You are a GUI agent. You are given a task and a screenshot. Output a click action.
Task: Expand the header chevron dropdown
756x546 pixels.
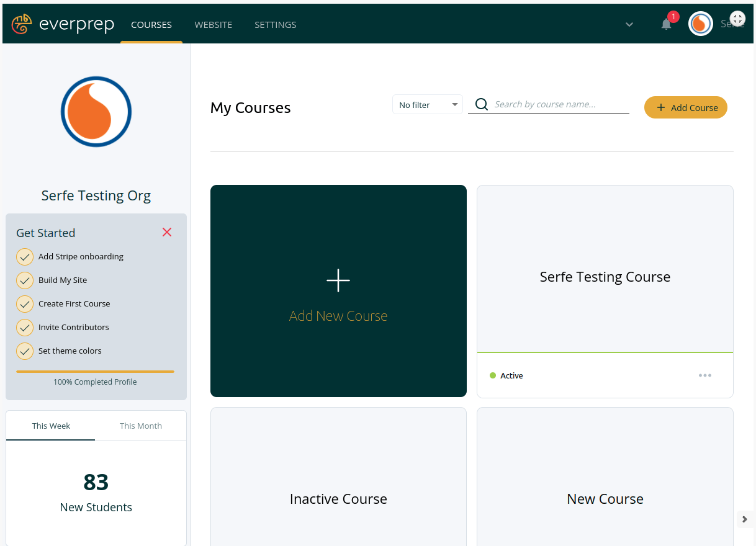pos(629,25)
